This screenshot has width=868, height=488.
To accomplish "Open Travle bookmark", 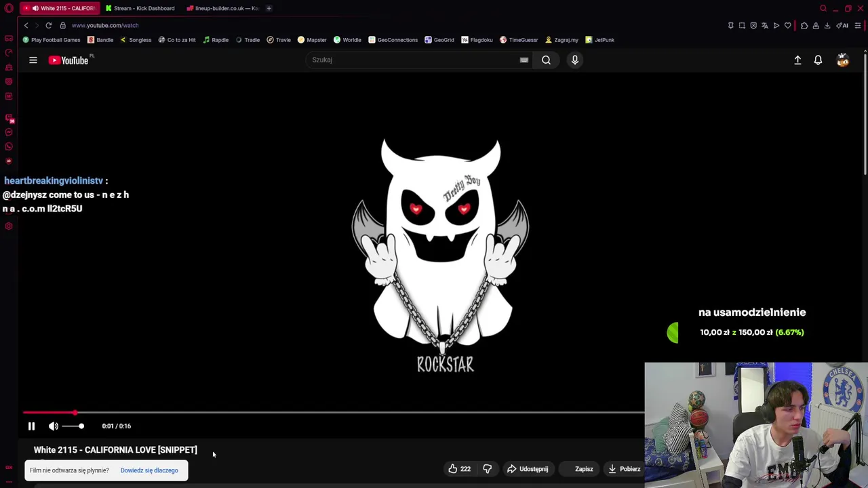I will 279,40.
